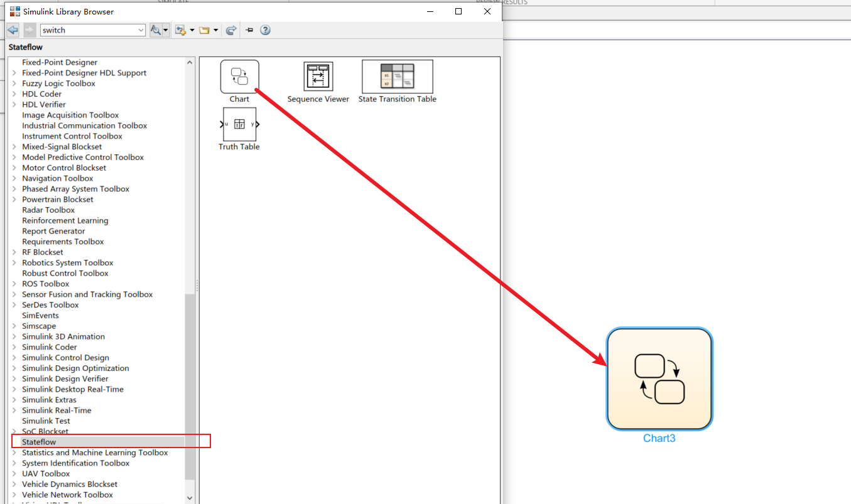The height and width of the screenshot is (504, 851).
Task: Expand Robotics System Toolbox node
Action: [x=14, y=263]
